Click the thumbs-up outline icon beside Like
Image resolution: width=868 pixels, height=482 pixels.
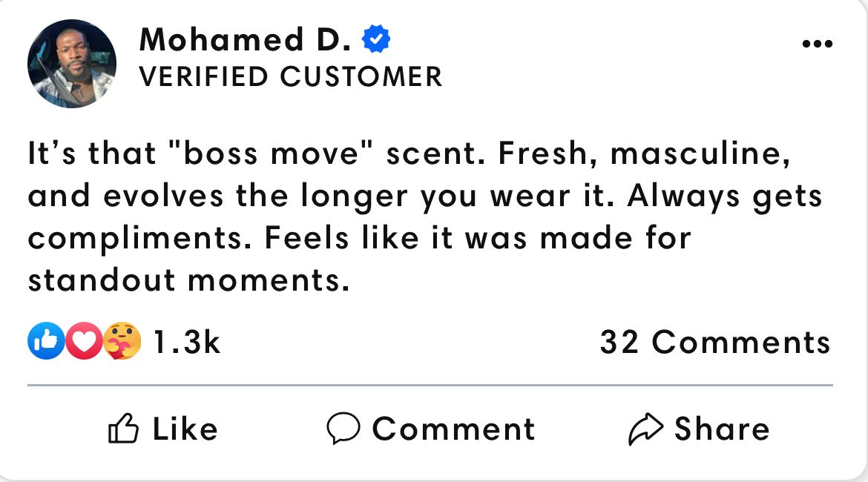122,429
